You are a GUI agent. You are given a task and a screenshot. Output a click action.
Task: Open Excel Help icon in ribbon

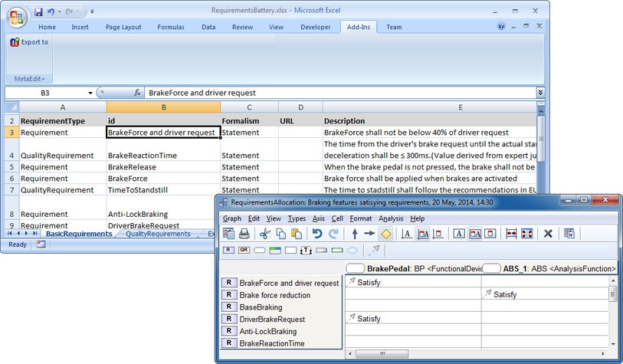[501, 27]
